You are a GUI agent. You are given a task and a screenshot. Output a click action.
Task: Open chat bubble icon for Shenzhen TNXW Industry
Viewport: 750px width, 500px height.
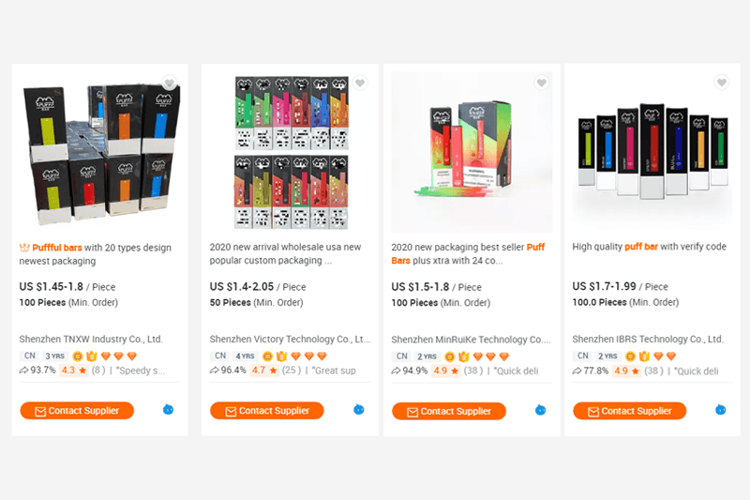(168, 410)
